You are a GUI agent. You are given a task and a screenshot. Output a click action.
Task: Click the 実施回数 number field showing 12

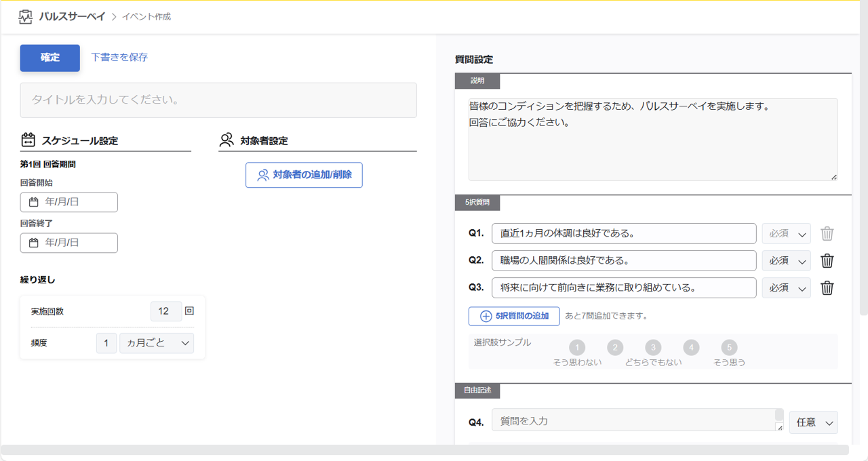[x=166, y=311]
